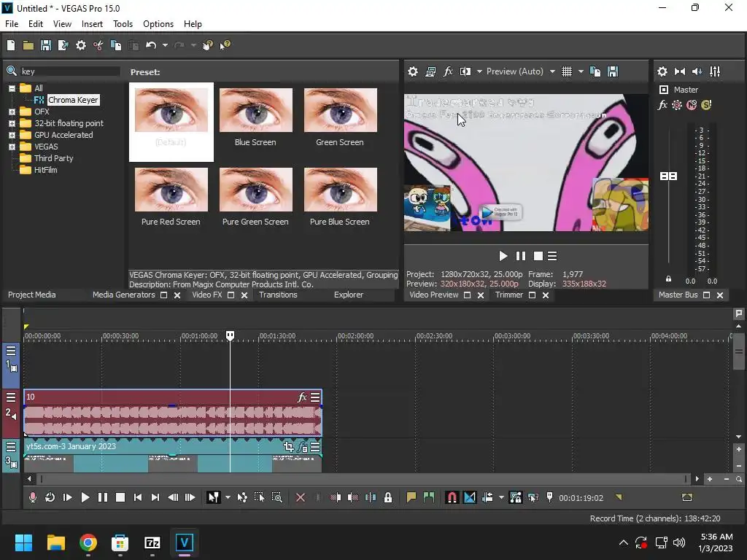Click the effects search field containing key
Viewport: 747px width, 560px height.
click(x=69, y=71)
